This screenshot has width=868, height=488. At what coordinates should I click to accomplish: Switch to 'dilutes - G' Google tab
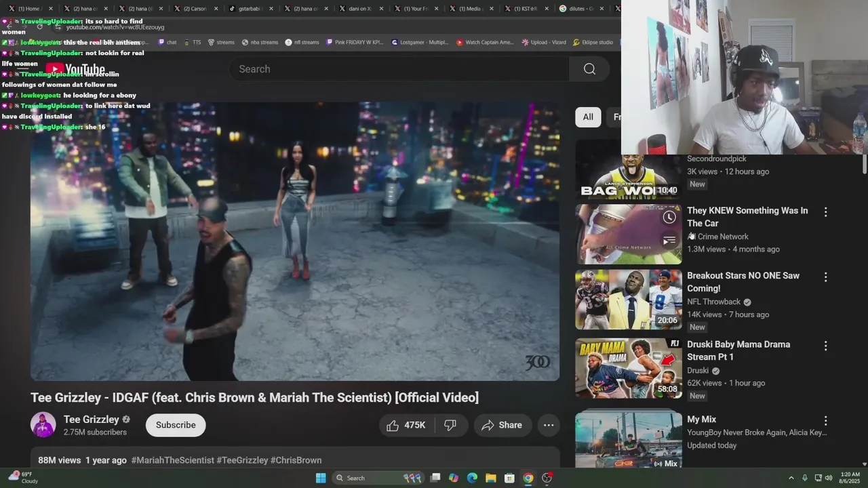point(581,9)
